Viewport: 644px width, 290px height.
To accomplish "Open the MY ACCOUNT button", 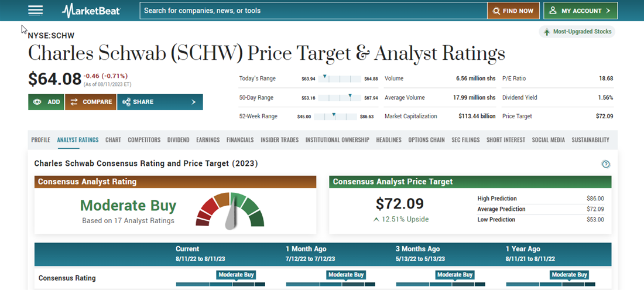I will [x=580, y=11].
